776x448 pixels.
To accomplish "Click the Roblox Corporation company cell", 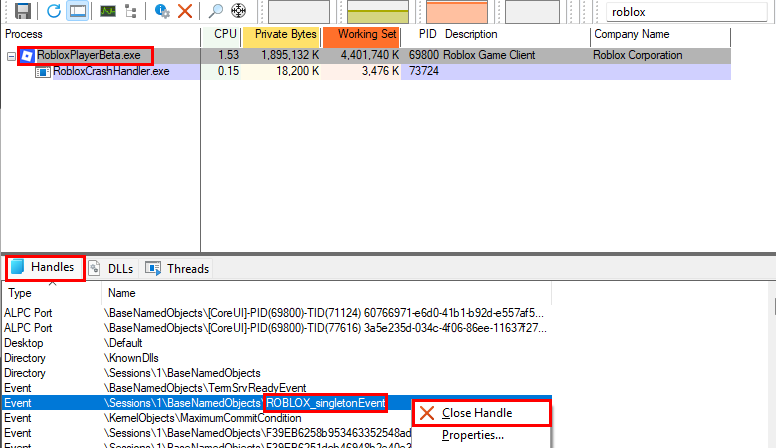I will pyautogui.click(x=637, y=55).
